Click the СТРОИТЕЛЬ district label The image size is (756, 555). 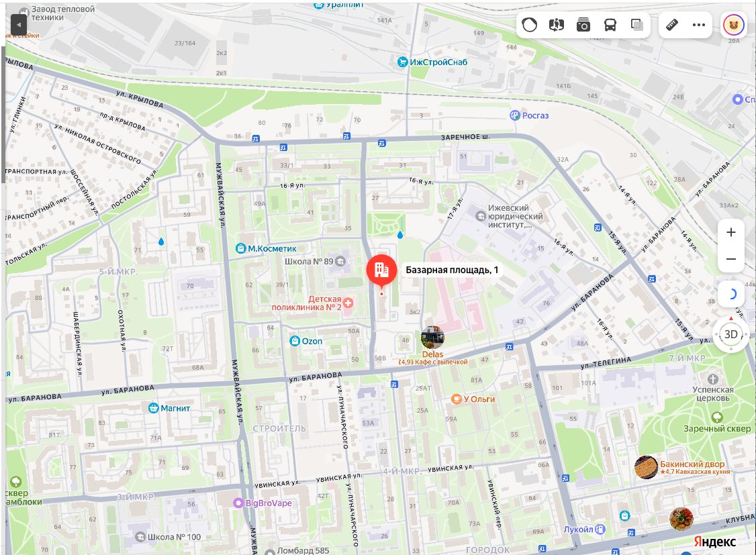point(279,428)
